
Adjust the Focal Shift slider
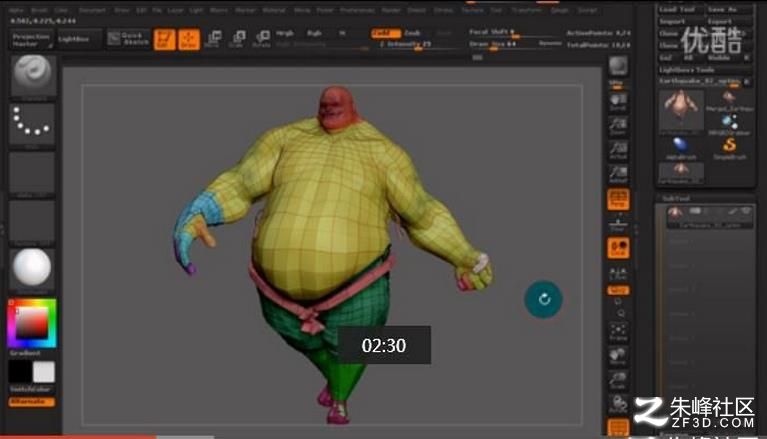[514, 33]
